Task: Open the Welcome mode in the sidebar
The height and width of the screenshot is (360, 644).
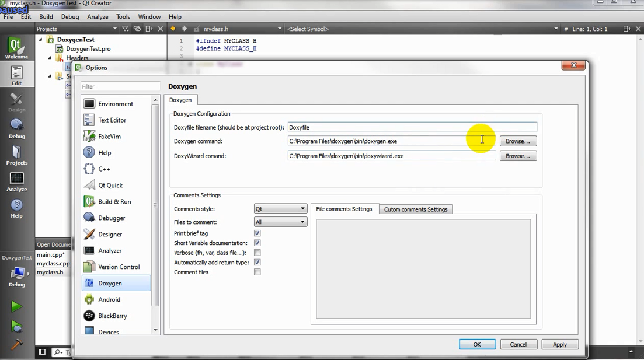Action: (16, 48)
